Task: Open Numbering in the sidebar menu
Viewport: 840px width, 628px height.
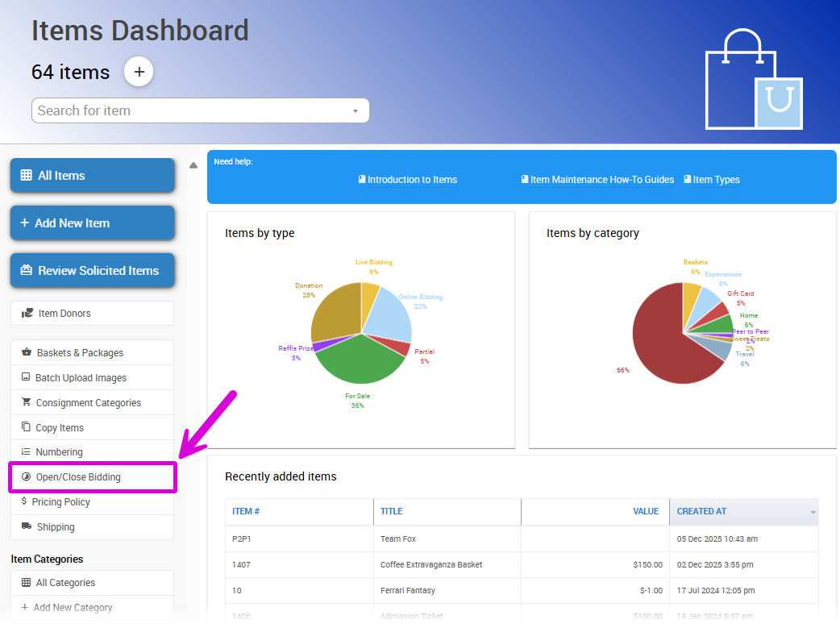Action: point(59,452)
